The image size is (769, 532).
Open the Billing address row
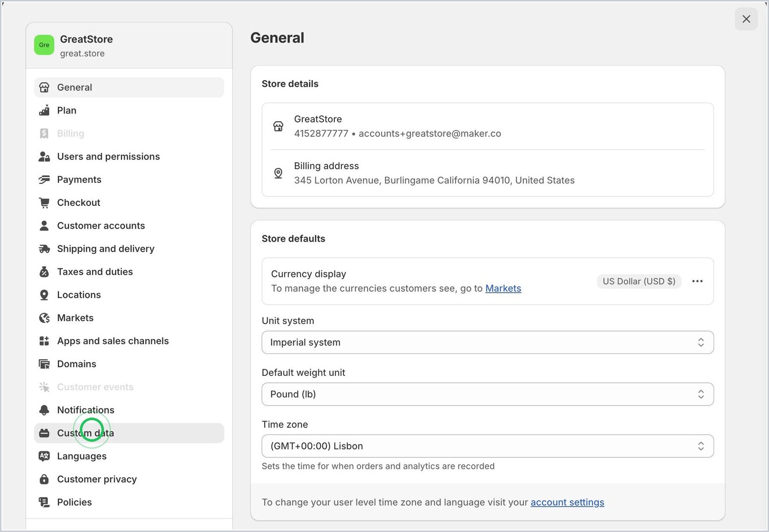(488, 173)
